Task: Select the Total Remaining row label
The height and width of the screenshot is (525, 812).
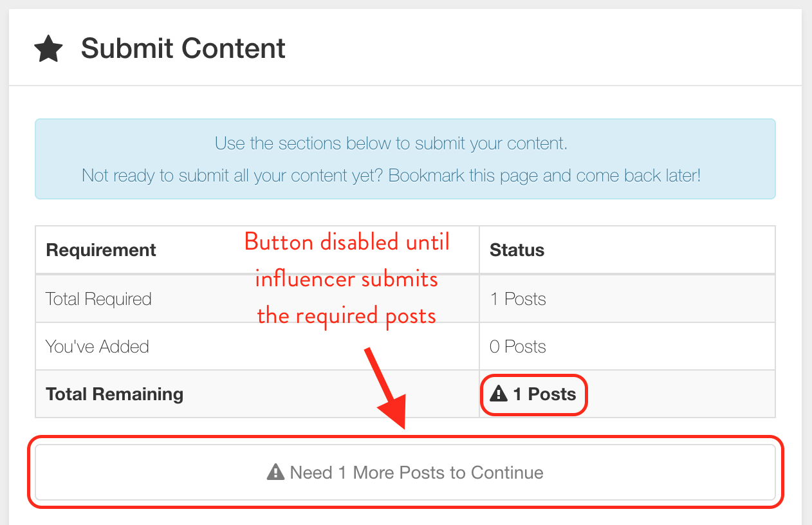Action: coord(115,394)
